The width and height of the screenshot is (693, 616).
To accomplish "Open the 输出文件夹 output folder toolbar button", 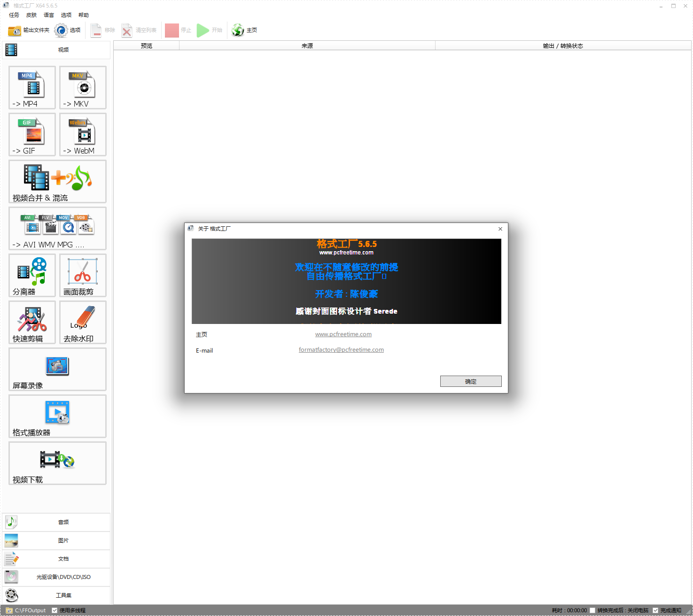I will tap(29, 31).
